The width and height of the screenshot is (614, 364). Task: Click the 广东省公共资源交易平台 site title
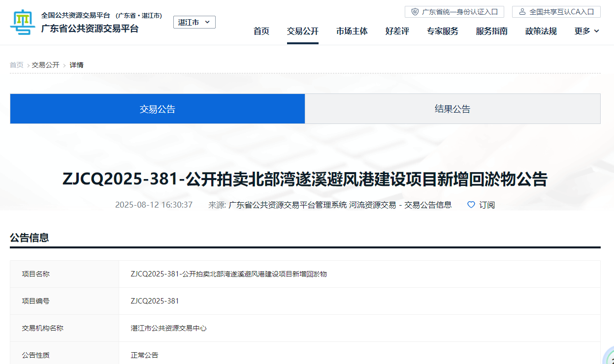pyautogui.click(x=90, y=29)
